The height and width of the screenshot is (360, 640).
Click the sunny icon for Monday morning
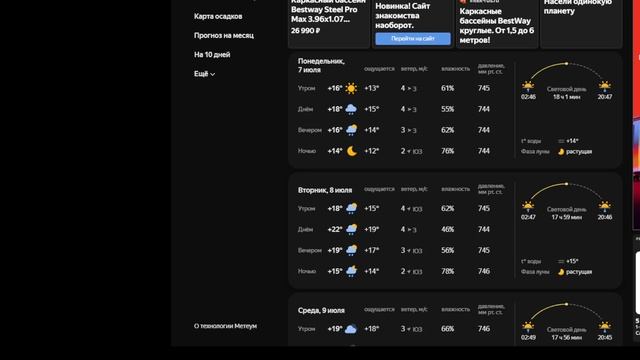point(351,89)
